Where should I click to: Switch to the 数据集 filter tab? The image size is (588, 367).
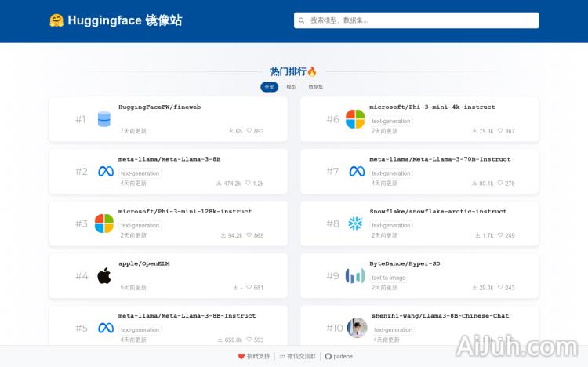pos(316,87)
